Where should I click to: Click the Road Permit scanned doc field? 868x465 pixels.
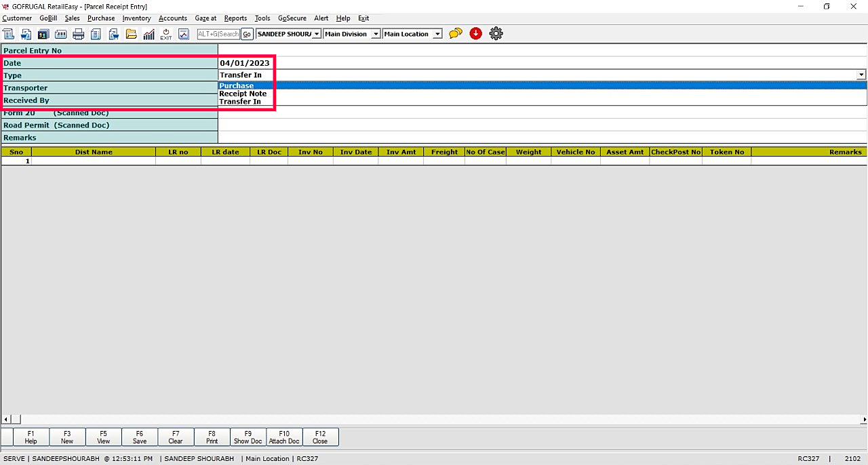point(542,125)
